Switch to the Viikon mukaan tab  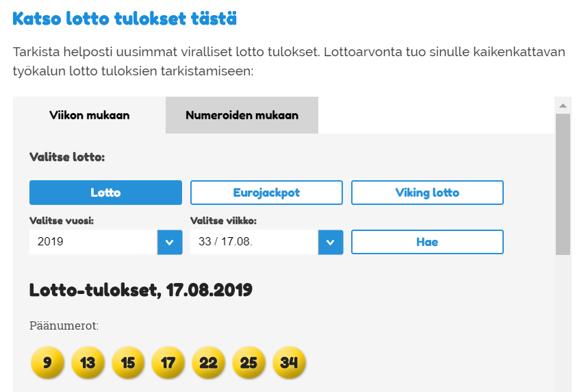[90, 115]
